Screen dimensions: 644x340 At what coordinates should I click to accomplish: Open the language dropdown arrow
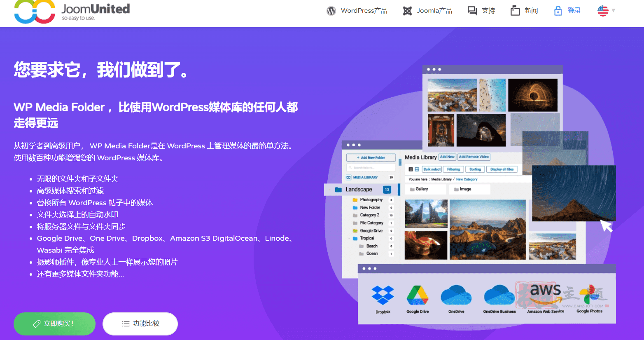614,10
